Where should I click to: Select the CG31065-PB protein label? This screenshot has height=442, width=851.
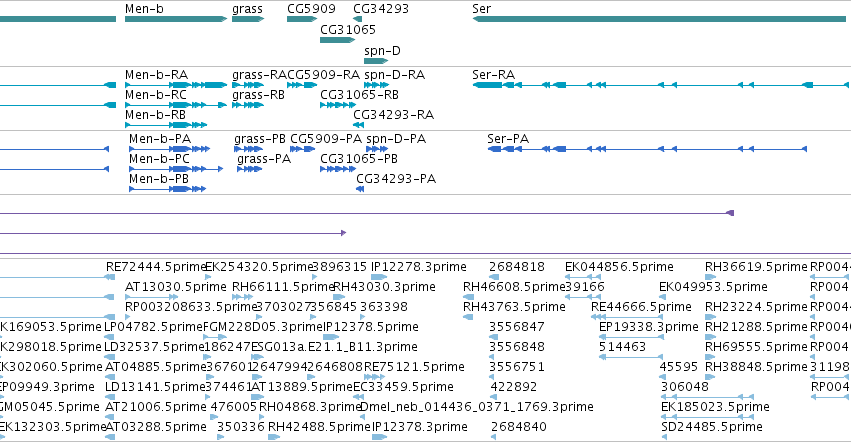[x=359, y=159]
